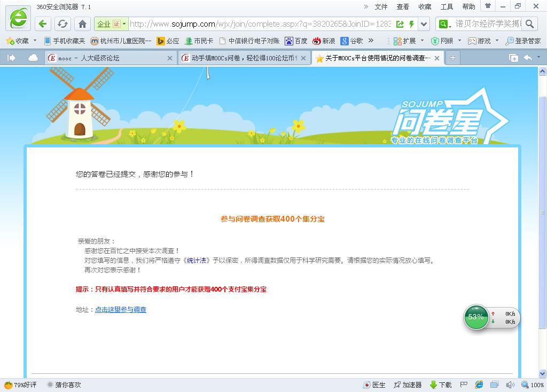Expand the bookmarks overflow chevron
The width and height of the screenshot is (547, 392).
[371, 41]
